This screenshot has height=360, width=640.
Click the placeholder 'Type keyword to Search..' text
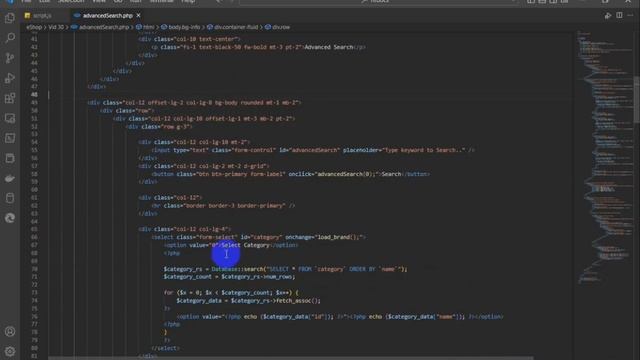[x=424, y=150]
